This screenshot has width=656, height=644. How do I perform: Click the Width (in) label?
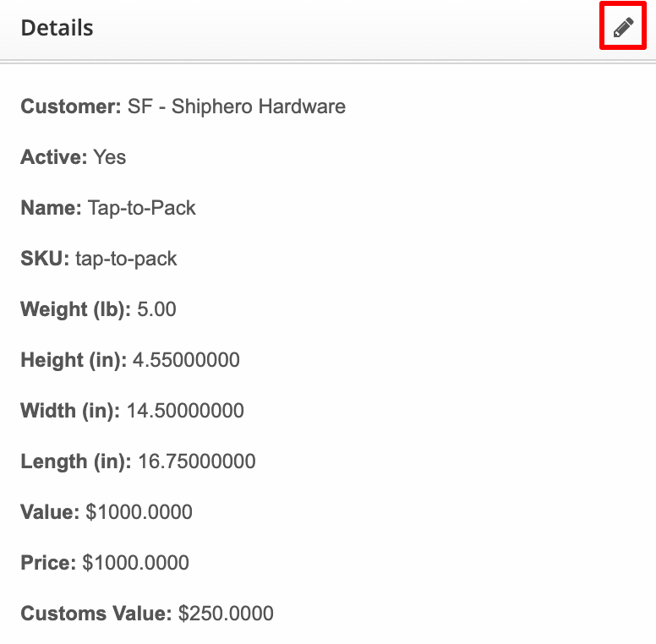click(70, 411)
